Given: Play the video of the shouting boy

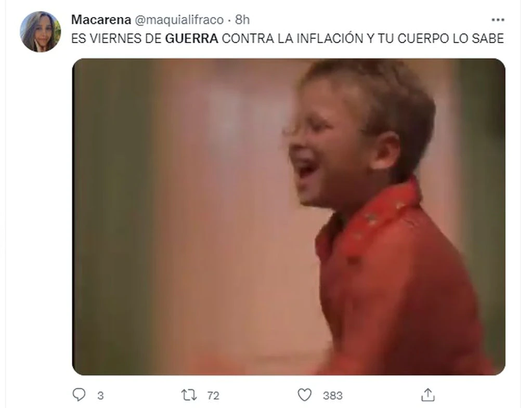Looking at the screenshot, I should click(x=289, y=217).
